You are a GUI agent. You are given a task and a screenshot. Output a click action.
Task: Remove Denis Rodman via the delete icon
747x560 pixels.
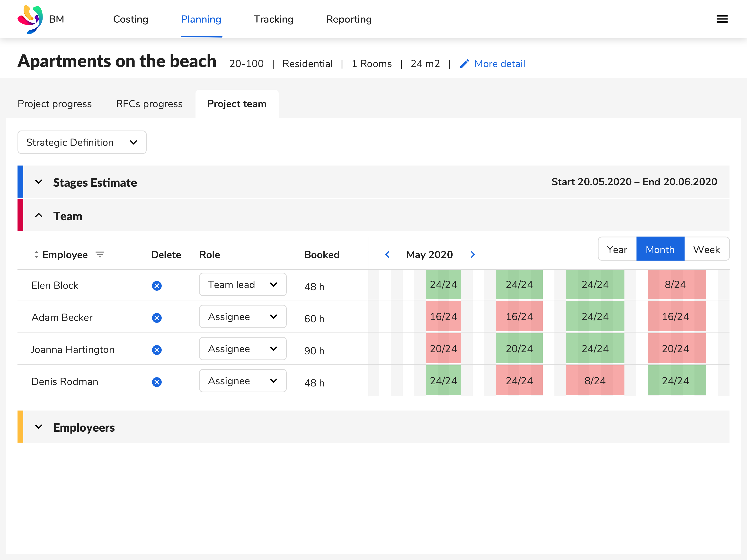tap(157, 382)
